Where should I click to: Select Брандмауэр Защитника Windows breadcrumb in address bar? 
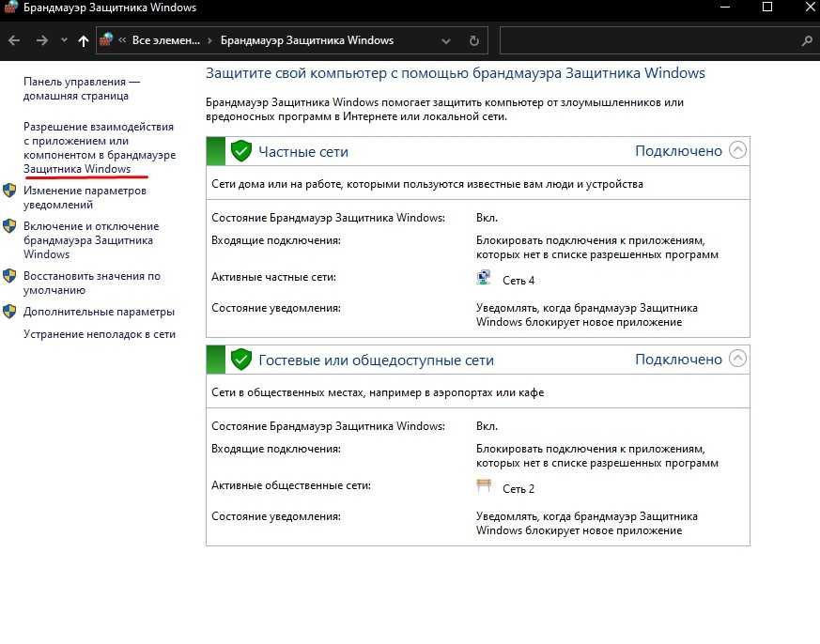click(x=306, y=41)
